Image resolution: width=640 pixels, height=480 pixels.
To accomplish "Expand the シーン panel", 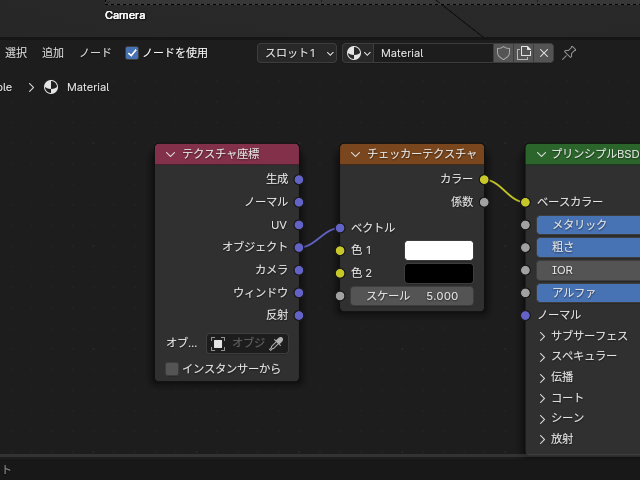I will point(542,419).
